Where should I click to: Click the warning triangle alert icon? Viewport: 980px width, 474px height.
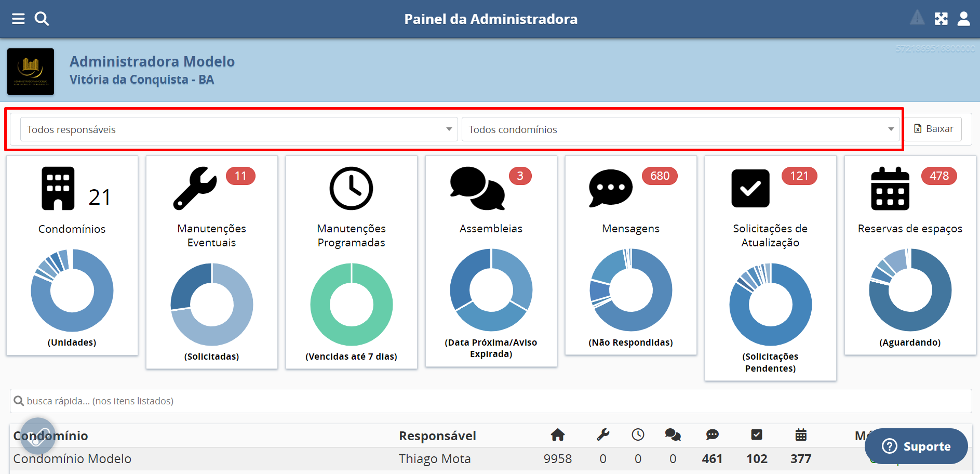[917, 18]
